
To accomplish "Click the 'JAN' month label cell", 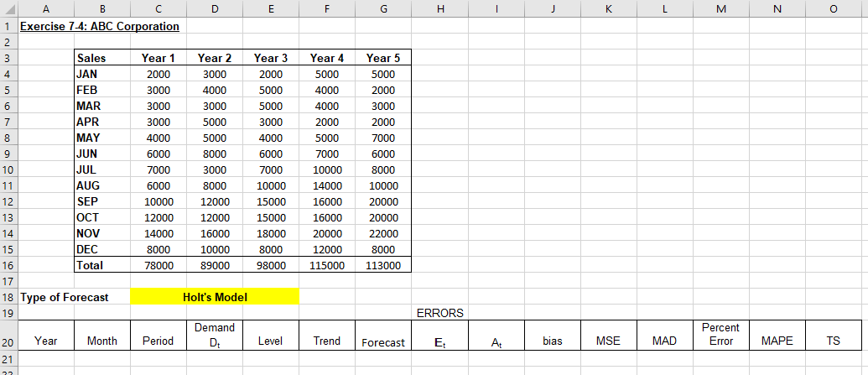I will pyautogui.click(x=102, y=74).
